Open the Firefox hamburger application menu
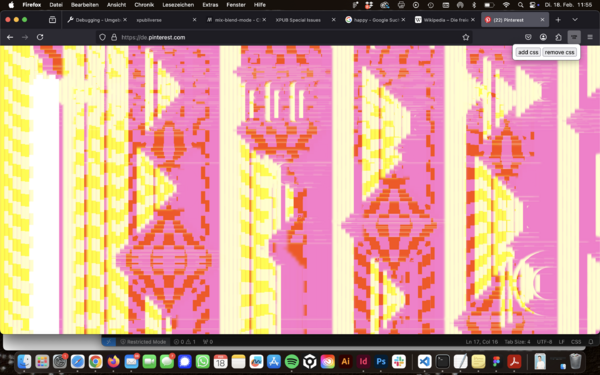The image size is (600, 375). (590, 37)
